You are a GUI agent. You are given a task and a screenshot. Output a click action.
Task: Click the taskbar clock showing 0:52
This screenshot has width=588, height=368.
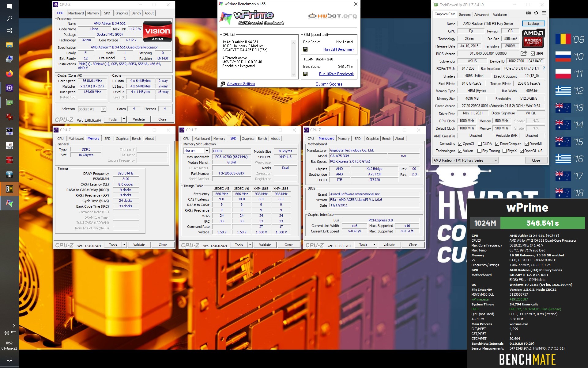[9, 345]
